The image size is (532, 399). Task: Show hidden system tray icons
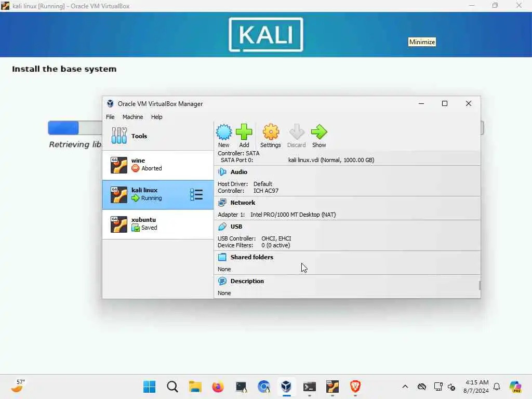click(405, 387)
